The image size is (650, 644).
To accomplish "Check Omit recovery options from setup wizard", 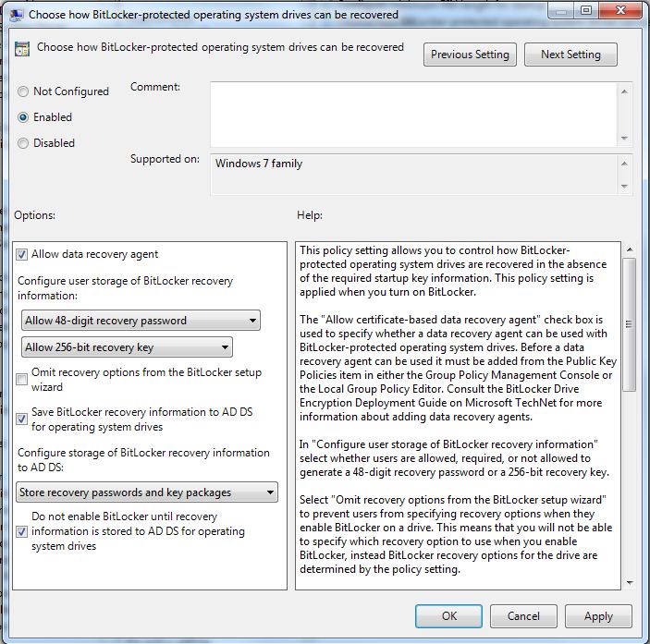I will (21, 380).
